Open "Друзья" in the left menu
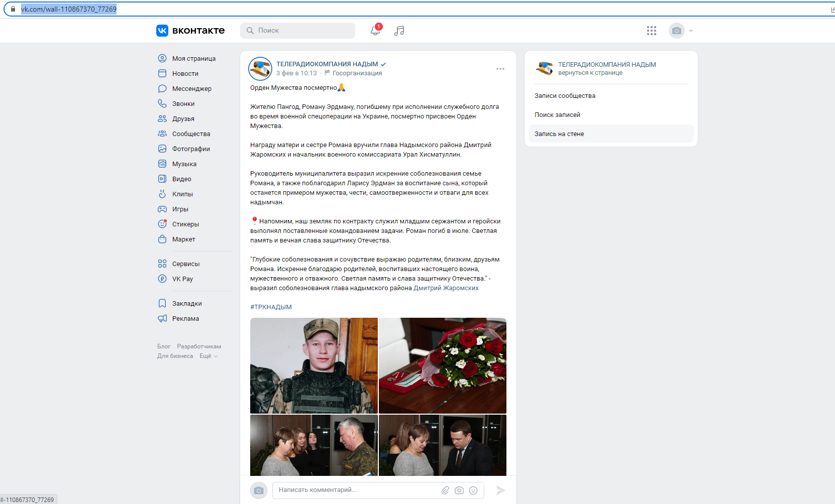Viewport: 835px width, 504px height. tap(183, 118)
